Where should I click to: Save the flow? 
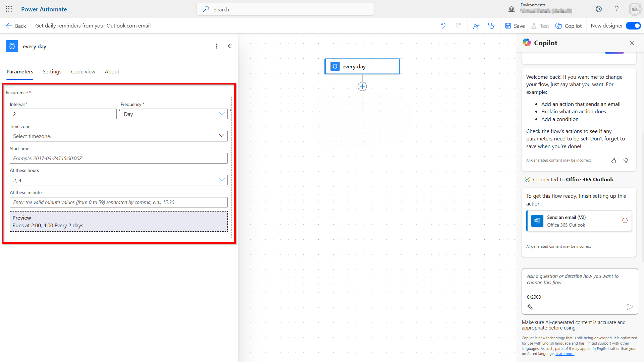(x=515, y=26)
